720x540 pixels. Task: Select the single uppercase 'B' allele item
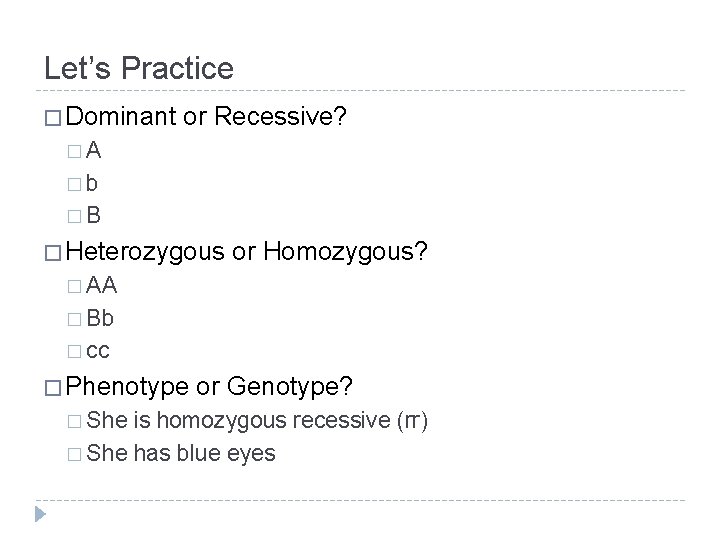(94, 214)
